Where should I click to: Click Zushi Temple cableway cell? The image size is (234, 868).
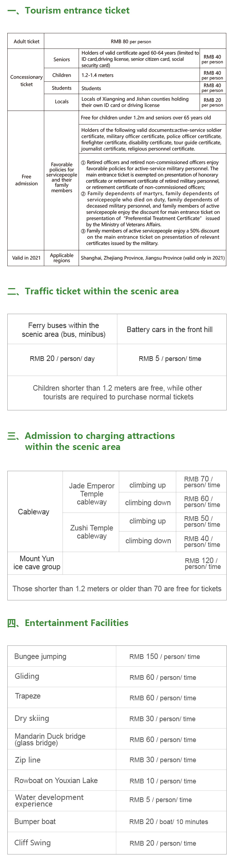[x=91, y=532]
